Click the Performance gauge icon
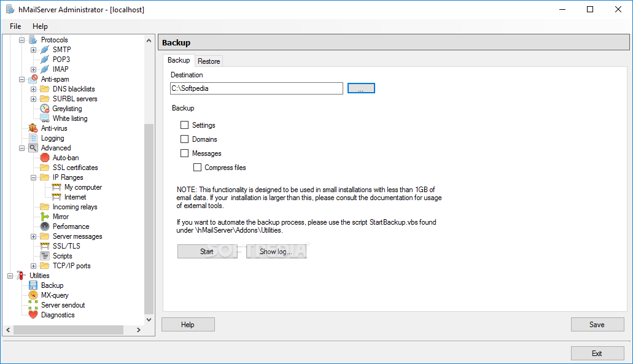Image resolution: width=633 pixels, height=364 pixels. [x=45, y=227]
